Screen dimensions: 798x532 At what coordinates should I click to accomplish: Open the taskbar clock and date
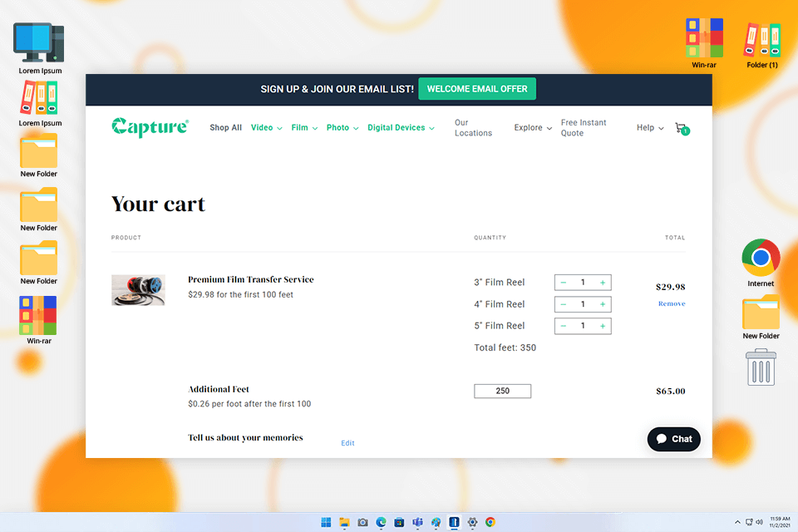tap(780, 522)
